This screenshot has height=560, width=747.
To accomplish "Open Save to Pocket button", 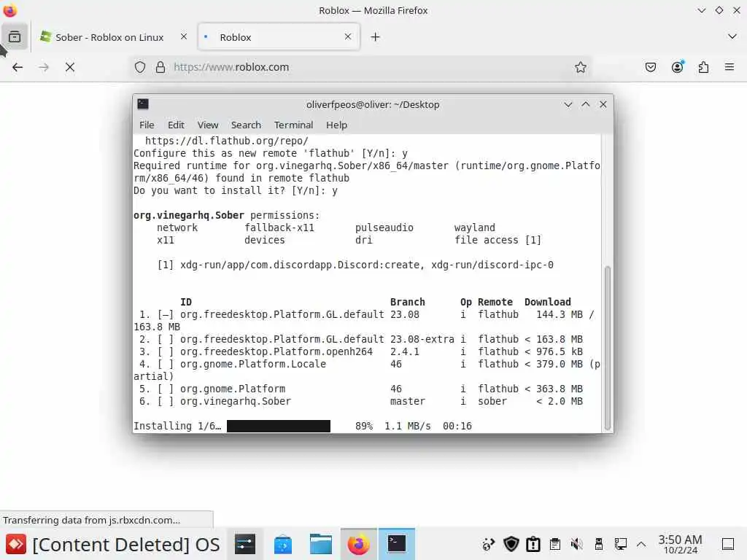I will coord(650,67).
